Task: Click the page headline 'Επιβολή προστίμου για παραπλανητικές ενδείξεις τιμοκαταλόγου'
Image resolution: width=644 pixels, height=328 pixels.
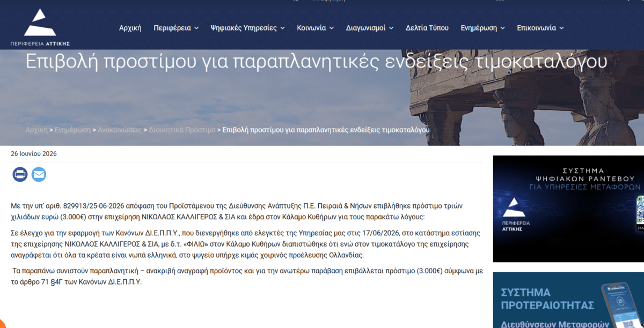Action: pos(316,62)
